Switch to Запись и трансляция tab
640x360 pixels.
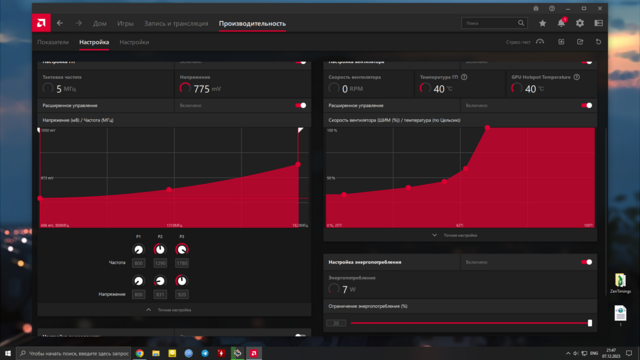click(176, 24)
